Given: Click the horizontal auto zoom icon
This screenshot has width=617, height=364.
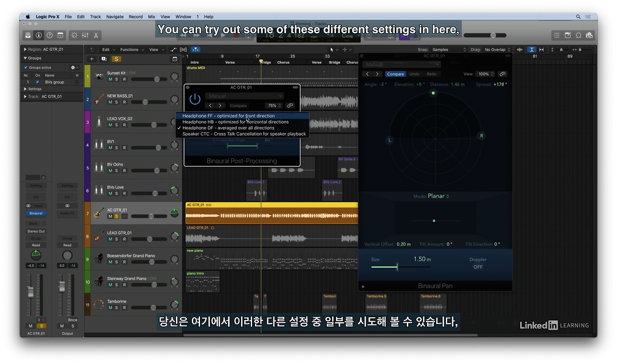Looking at the screenshot, I should 541,50.
